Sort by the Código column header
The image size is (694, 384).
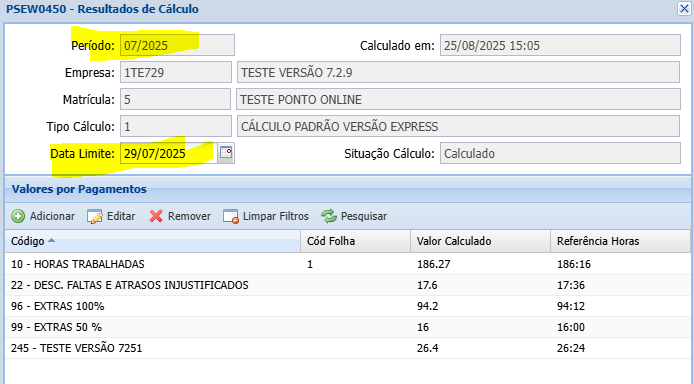[x=153, y=241]
